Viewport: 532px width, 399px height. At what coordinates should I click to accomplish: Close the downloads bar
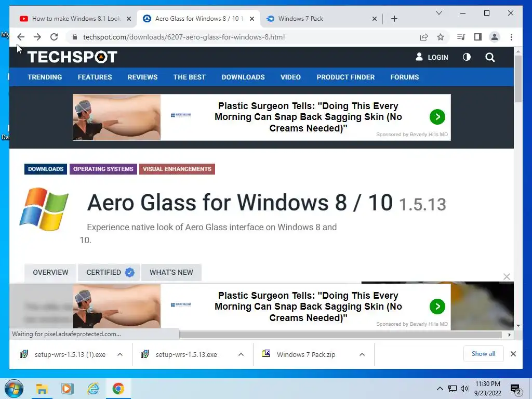(513, 354)
